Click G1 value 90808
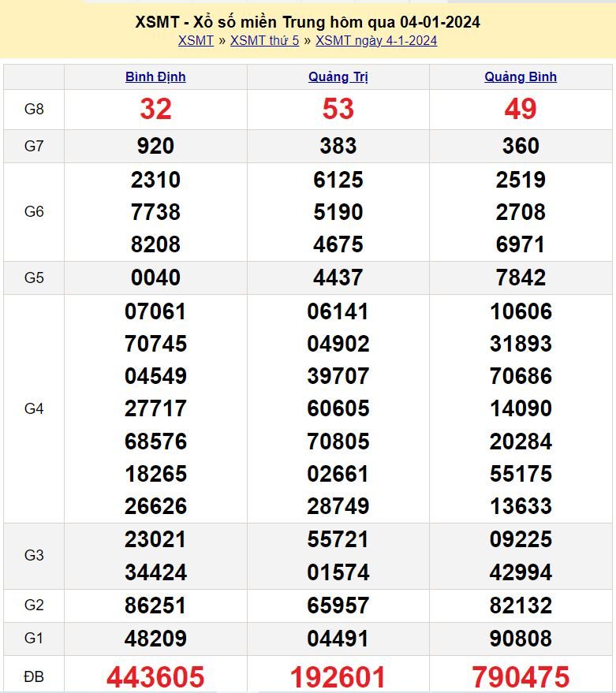Viewport: 616px width, 693px height. point(521,639)
